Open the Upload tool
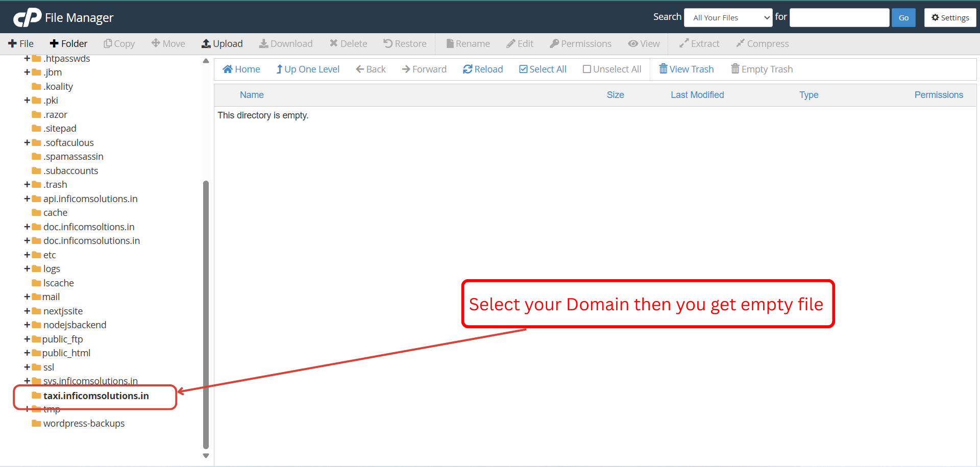Image resolution: width=980 pixels, height=467 pixels. [x=222, y=43]
